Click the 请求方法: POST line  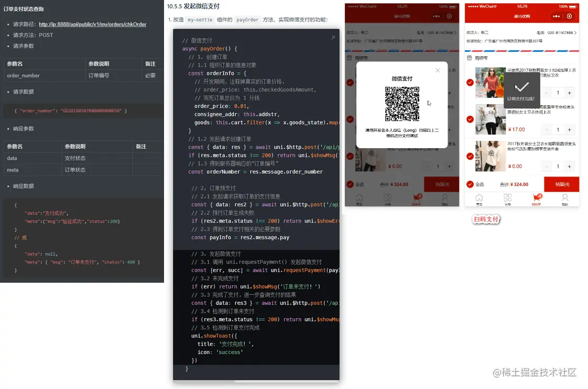tap(33, 35)
